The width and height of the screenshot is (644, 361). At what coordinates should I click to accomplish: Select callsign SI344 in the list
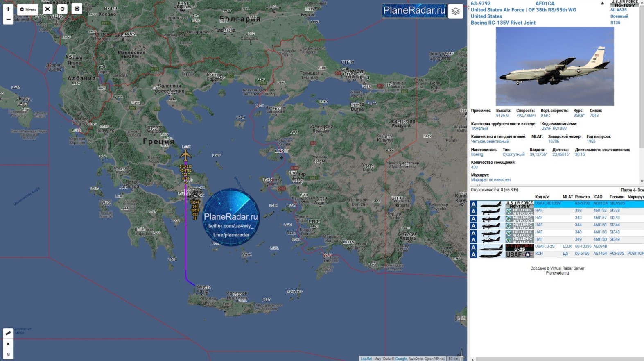pos(615,225)
